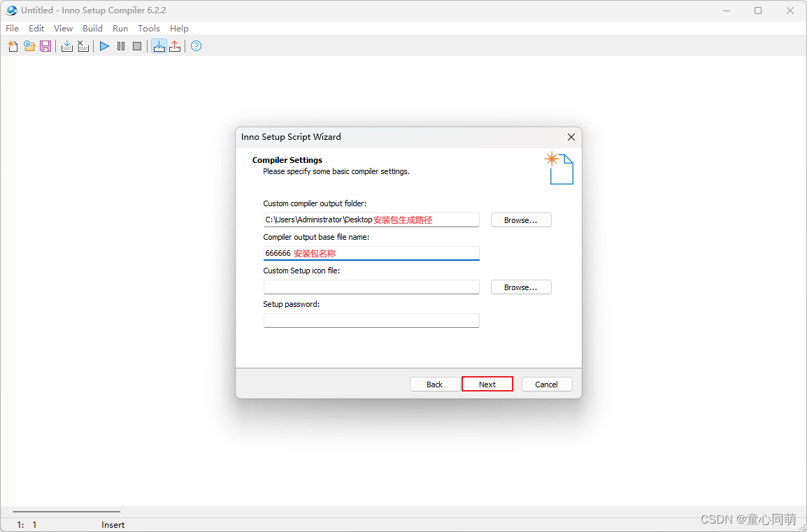The width and height of the screenshot is (807, 532).
Task: Click the Stop Compile toolbar icon
Action: 83,46
